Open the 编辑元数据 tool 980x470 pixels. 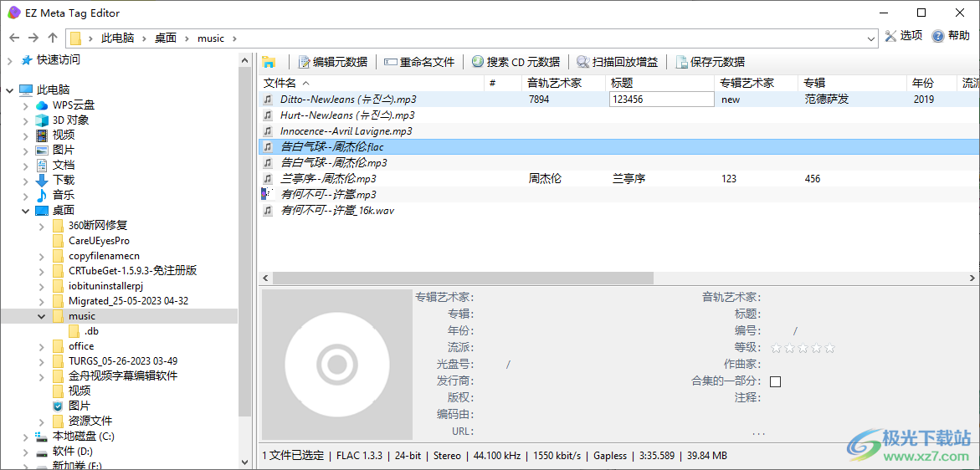pos(333,62)
